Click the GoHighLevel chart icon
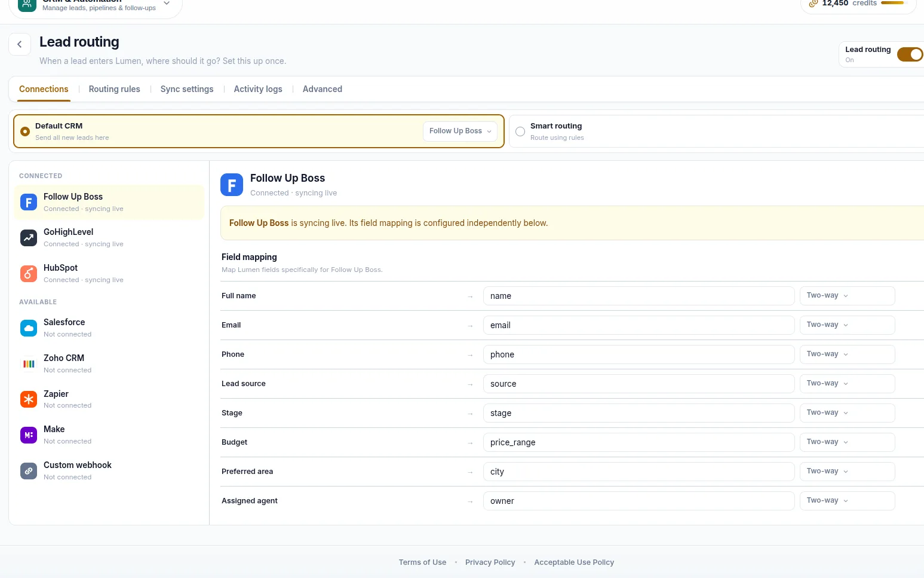Image resolution: width=924 pixels, height=578 pixels. click(x=29, y=238)
